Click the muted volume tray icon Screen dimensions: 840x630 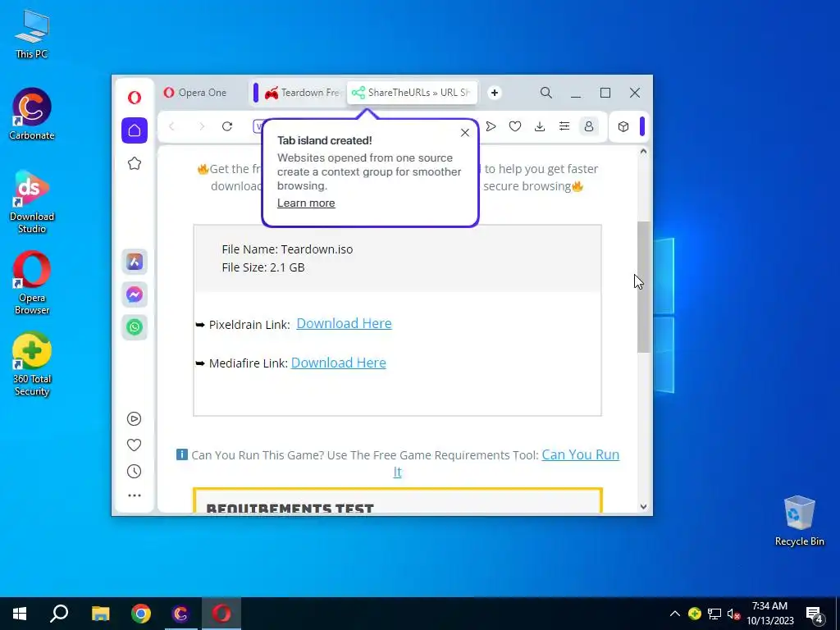click(x=734, y=614)
